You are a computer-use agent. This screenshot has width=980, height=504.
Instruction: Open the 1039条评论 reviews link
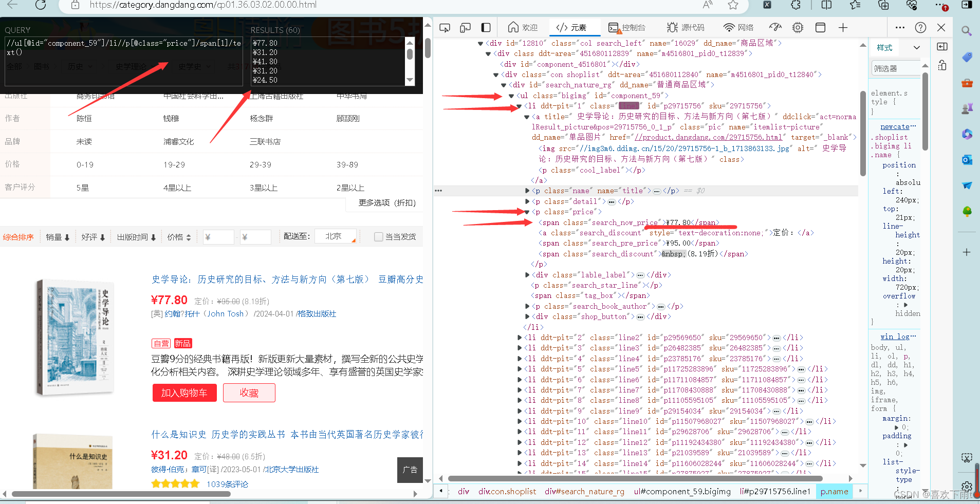227,484
